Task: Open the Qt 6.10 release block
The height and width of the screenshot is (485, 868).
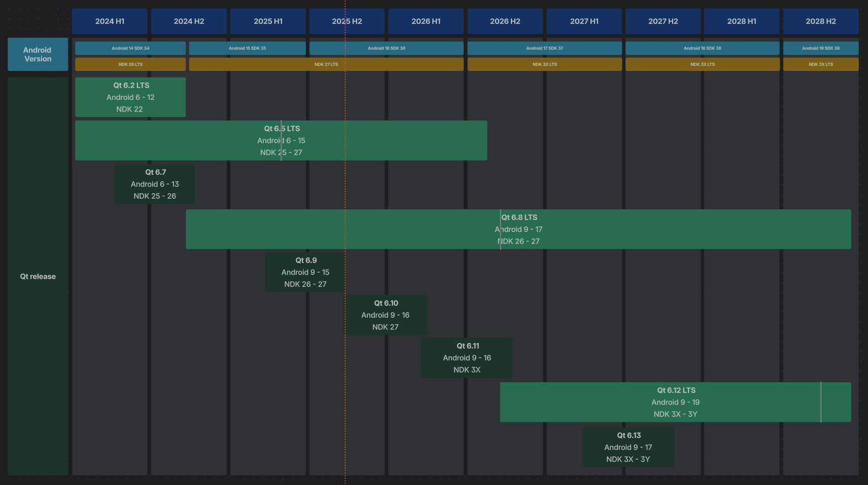Action: tap(386, 315)
